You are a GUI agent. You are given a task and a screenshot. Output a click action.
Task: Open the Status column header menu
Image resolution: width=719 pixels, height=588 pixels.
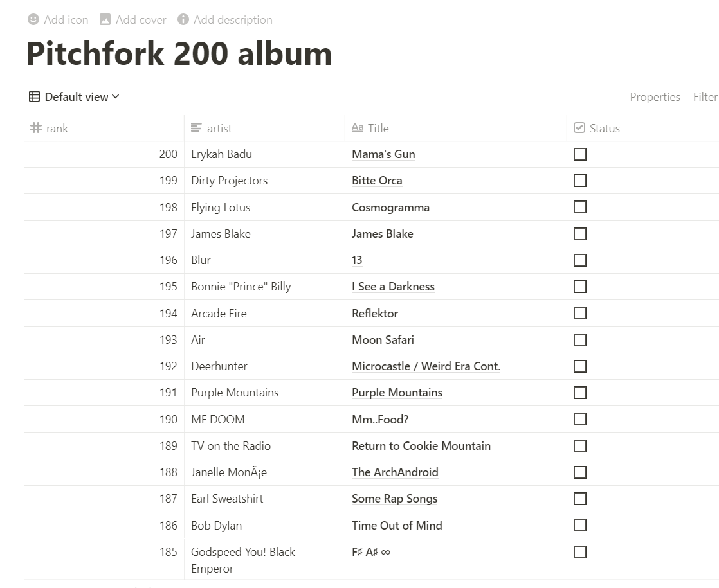tap(605, 128)
